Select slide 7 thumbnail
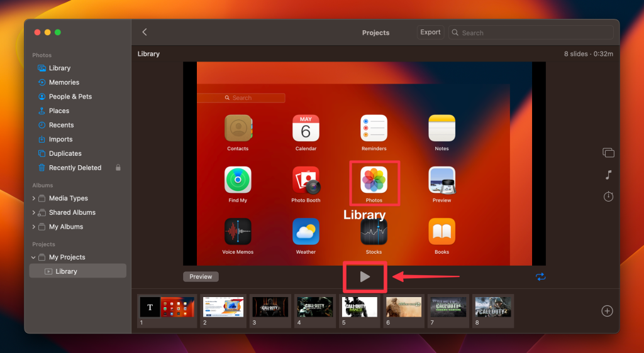 tap(448, 311)
